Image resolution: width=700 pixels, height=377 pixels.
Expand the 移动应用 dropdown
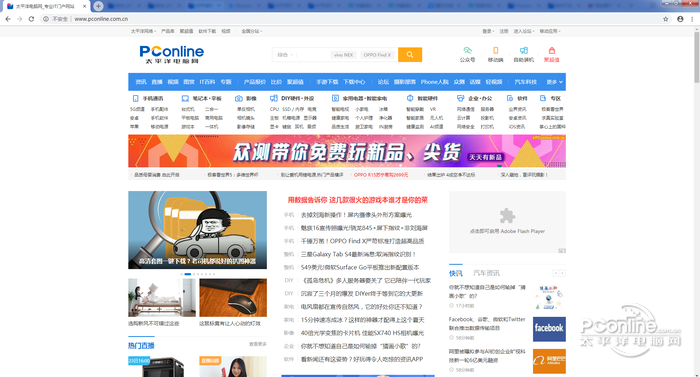(x=550, y=31)
